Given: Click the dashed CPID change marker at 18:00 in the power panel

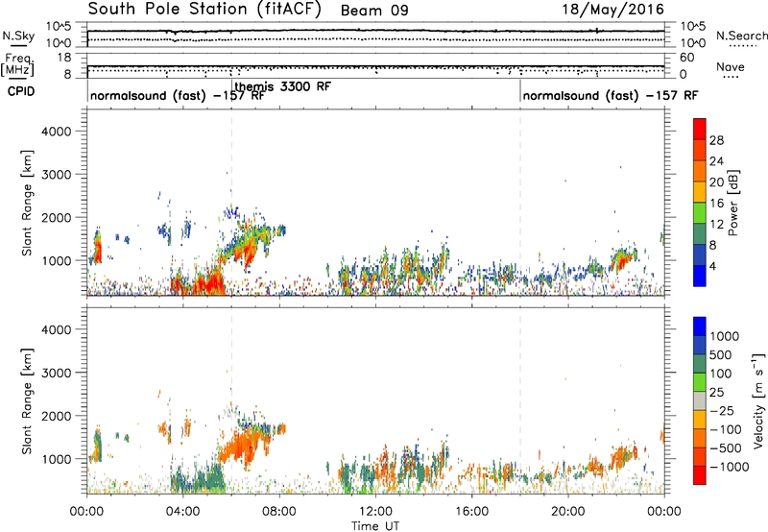Looking at the screenshot, I should tap(520, 202).
